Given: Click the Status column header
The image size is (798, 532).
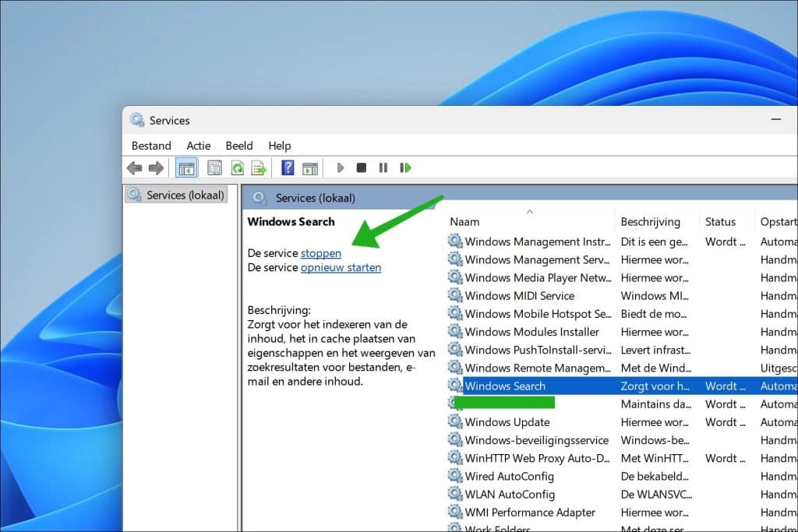Looking at the screenshot, I should point(721,221).
